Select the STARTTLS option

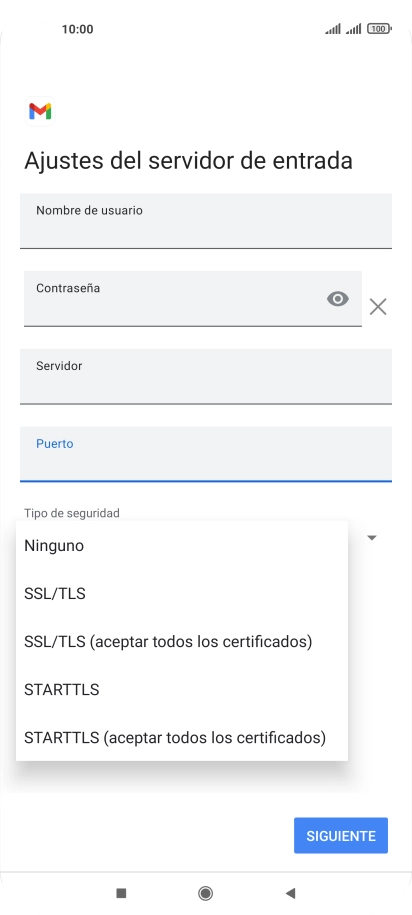182,689
